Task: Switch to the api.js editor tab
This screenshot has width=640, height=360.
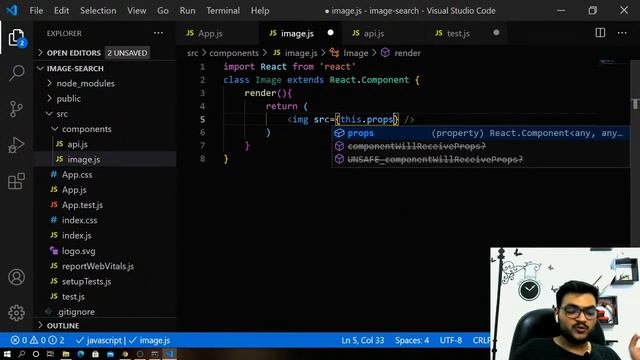Action: pyautogui.click(x=383, y=33)
